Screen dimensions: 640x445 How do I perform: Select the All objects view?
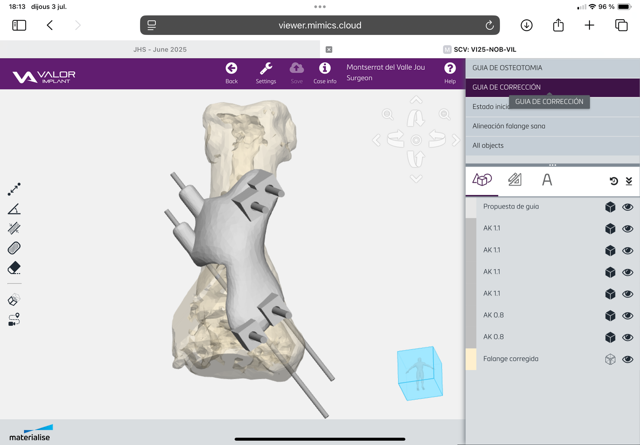[489, 146]
